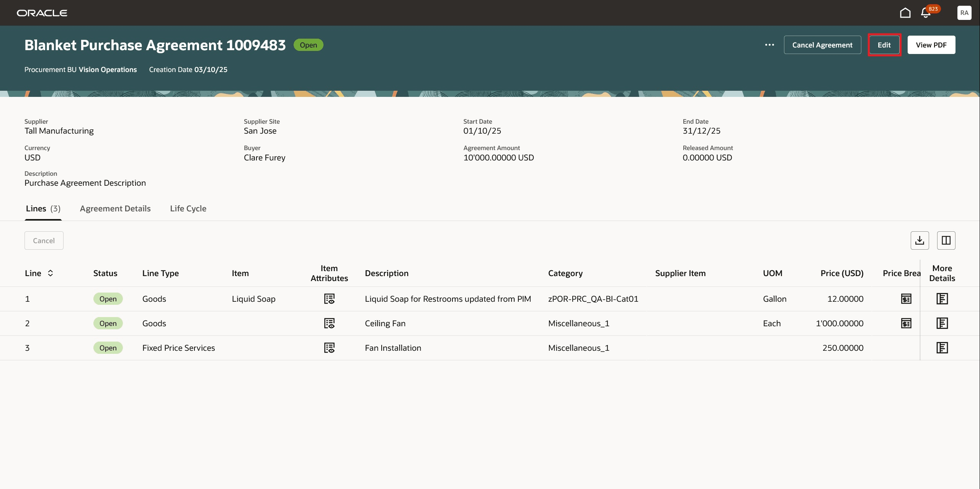This screenshot has width=980, height=489.
Task: Open Item Attributes for Fan Installation
Action: [x=329, y=348]
